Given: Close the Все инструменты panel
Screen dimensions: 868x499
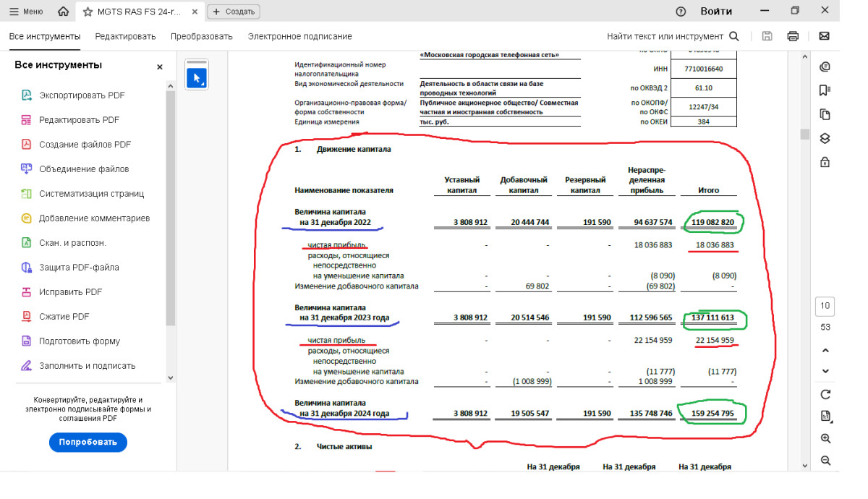Looking at the screenshot, I should tap(160, 67).
